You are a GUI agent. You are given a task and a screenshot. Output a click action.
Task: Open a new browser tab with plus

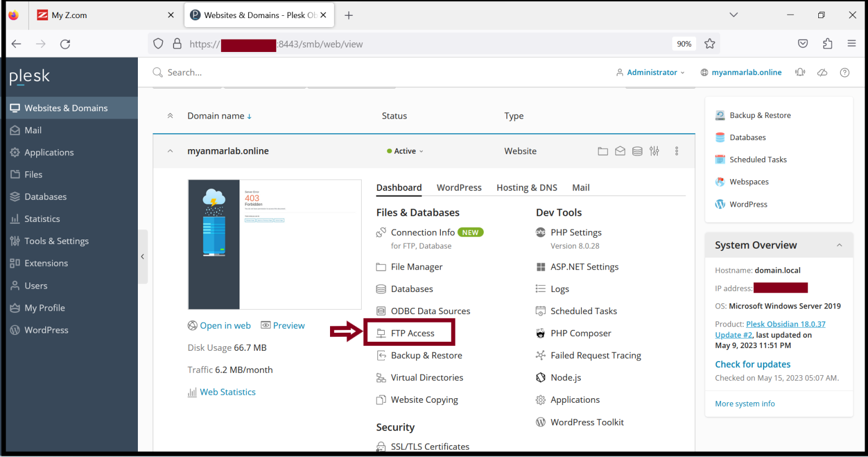coord(349,15)
